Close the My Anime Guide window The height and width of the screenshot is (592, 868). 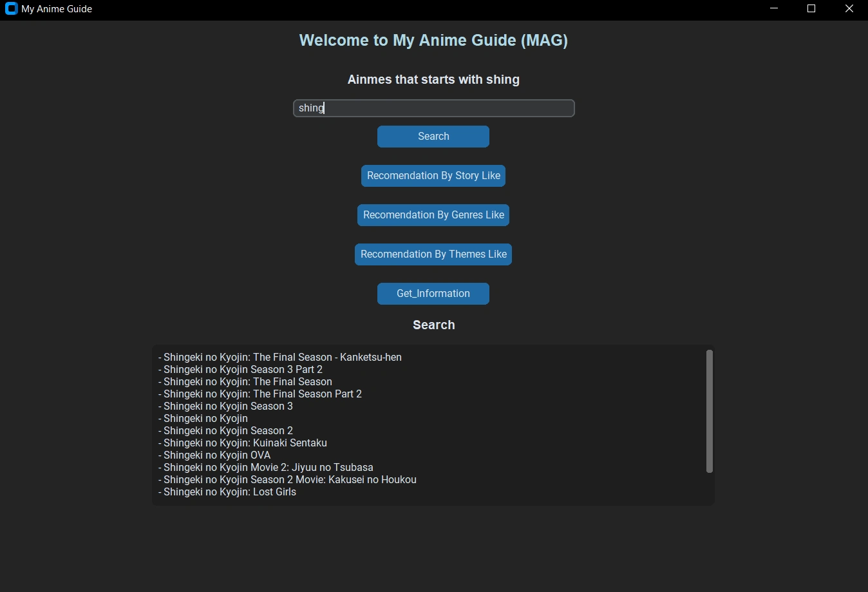[x=849, y=9]
